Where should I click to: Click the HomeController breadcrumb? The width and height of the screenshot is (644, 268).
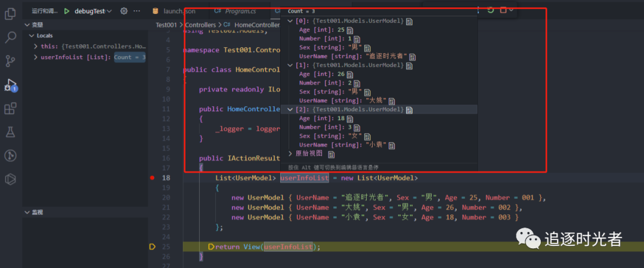pyautogui.click(x=252, y=25)
